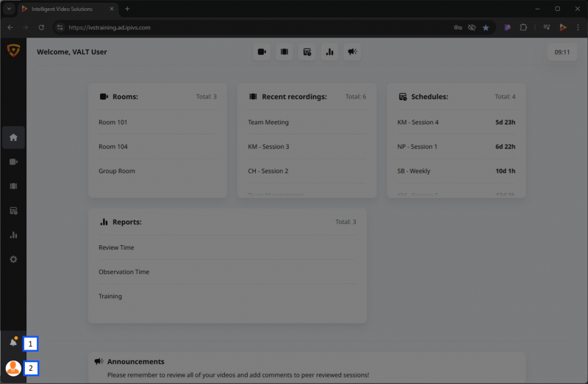Image resolution: width=588 pixels, height=384 pixels.
Task: Click the bar chart icon in top toolbar
Action: pos(329,51)
